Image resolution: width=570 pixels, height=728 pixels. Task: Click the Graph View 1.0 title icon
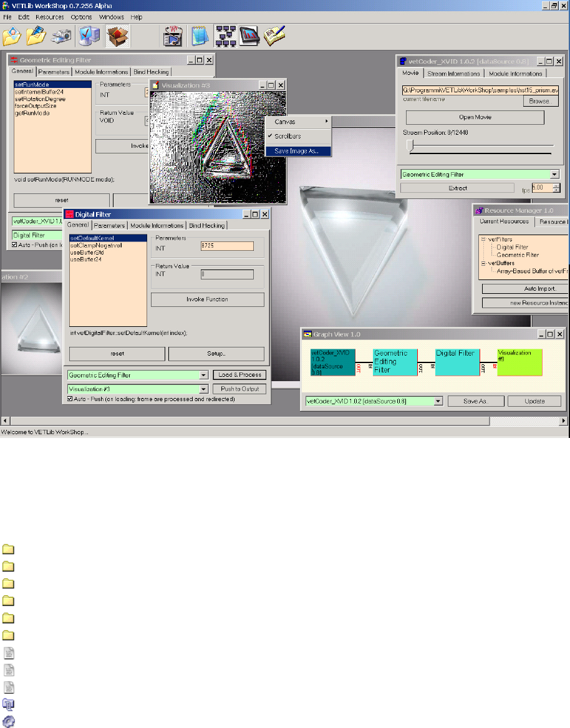tap(307, 334)
